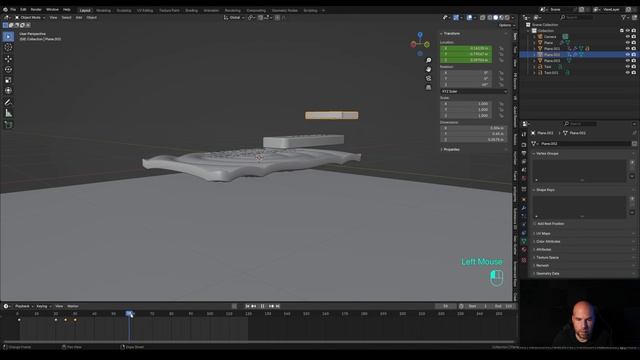Switch orthographic view with grid icon
This screenshot has width=640, height=360.
pyautogui.click(x=429, y=87)
